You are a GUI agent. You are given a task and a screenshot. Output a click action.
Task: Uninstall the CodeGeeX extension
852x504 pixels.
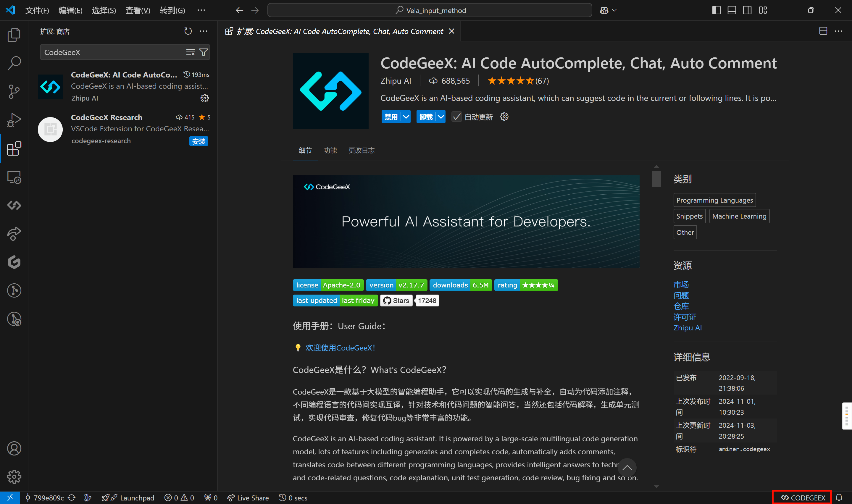click(x=426, y=117)
